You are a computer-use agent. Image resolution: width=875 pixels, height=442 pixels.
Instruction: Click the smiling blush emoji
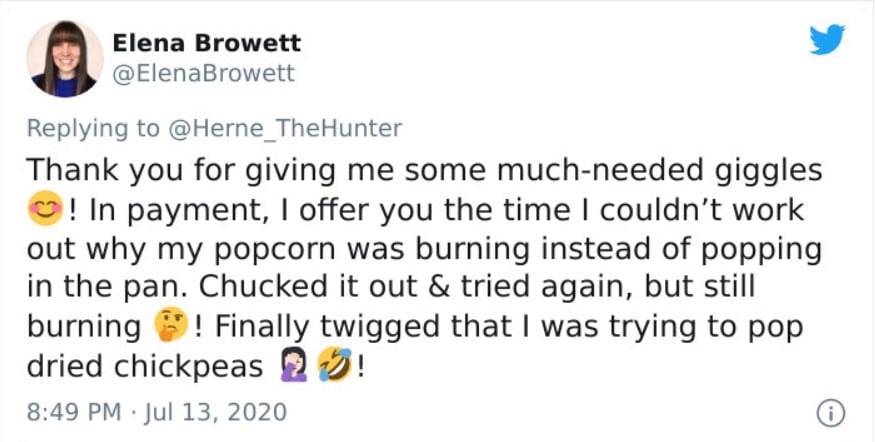(x=45, y=208)
